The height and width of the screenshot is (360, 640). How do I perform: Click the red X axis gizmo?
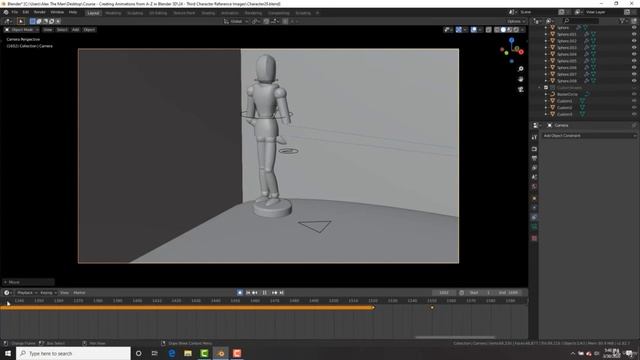[x=521, y=52]
